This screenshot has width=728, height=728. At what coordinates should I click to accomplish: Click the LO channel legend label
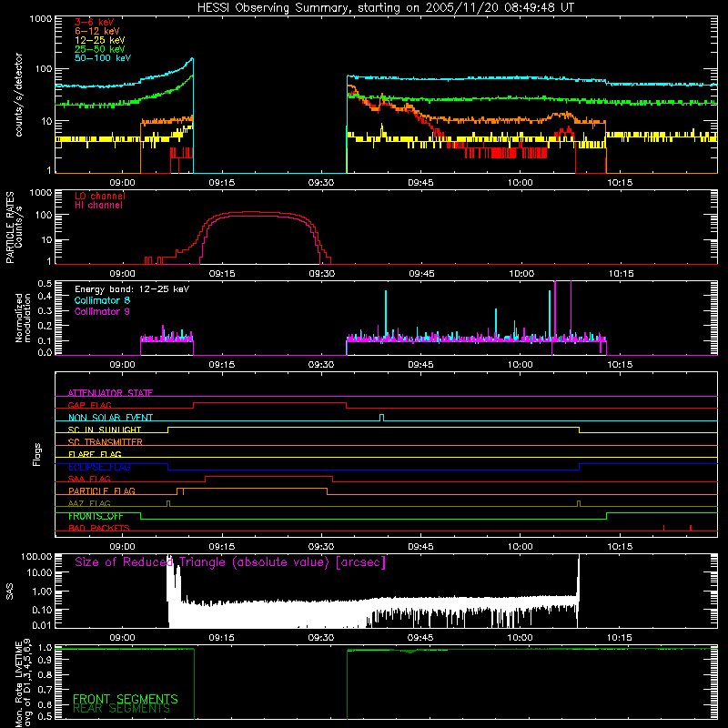[x=100, y=196]
